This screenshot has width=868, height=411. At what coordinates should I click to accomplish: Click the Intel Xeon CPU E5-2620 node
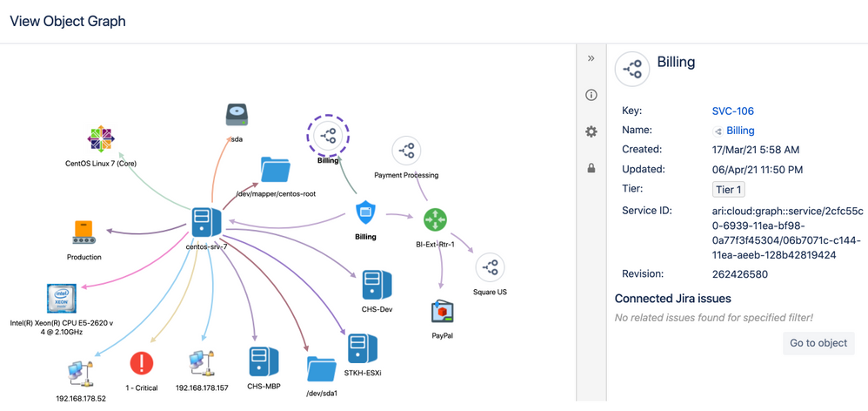62,299
